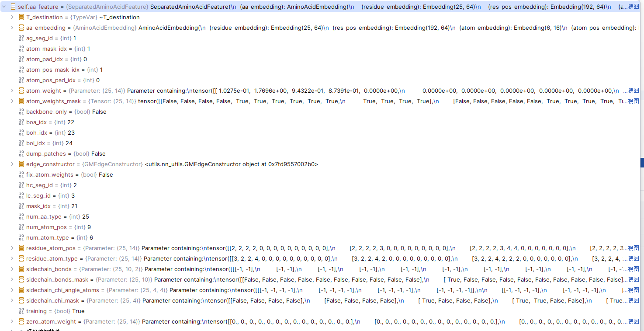Expand the aa_embedding variable
The height and width of the screenshot is (331, 644).
tap(13, 28)
